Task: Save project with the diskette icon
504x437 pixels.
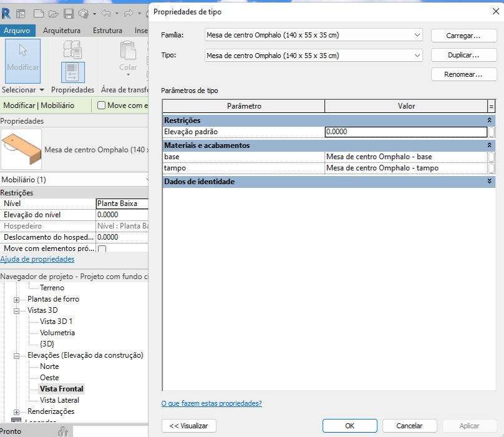Action: pos(69,14)
